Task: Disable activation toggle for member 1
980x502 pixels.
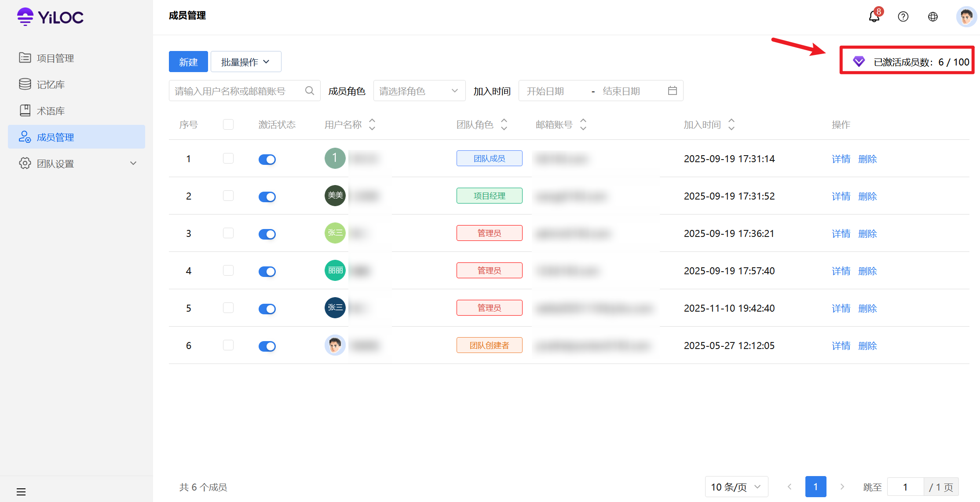Action: tap(267, 159)
